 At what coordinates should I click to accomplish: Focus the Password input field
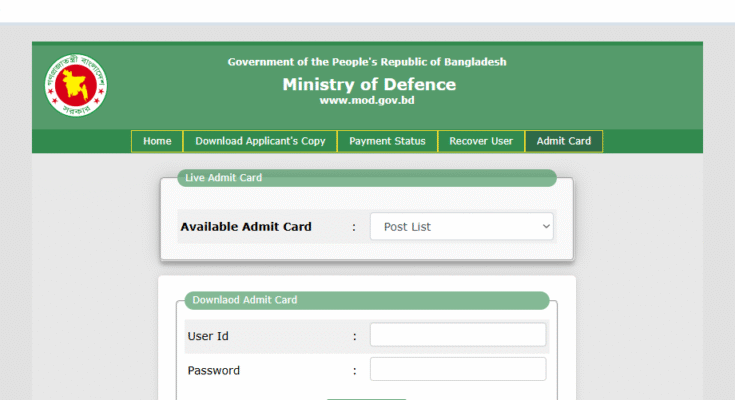(458, 369)
